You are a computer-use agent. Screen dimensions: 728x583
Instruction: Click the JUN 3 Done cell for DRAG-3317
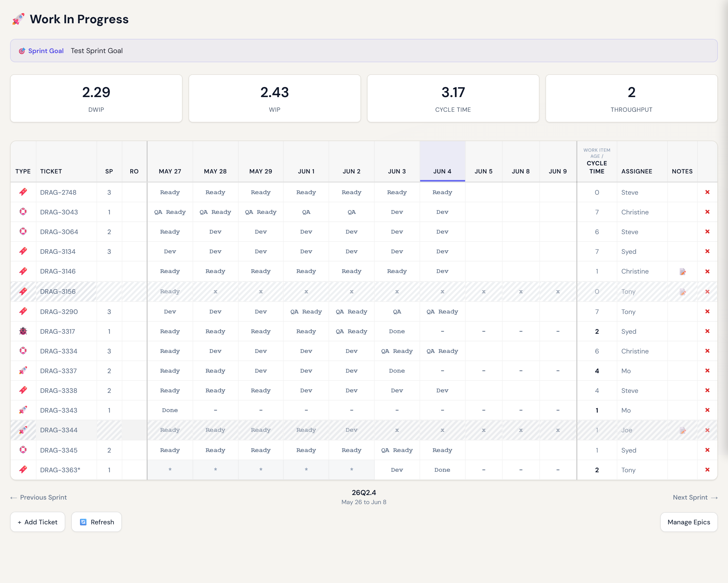(397, 331)
